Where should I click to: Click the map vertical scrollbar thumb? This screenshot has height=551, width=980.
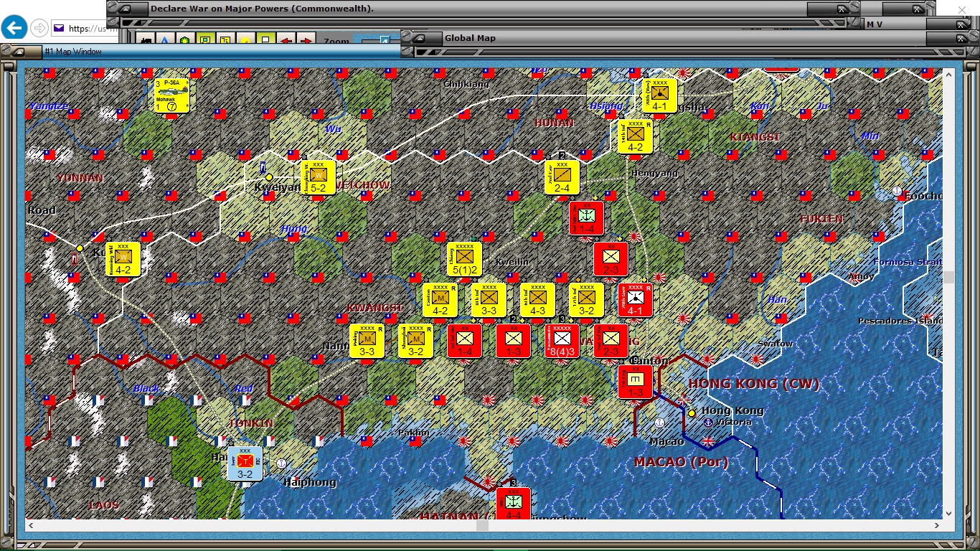click(x=949, y=278)
